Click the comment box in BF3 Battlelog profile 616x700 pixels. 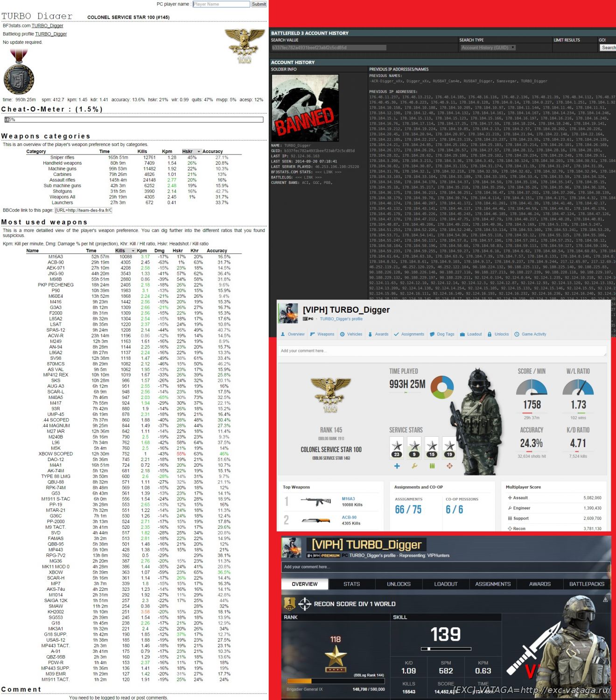442,351
